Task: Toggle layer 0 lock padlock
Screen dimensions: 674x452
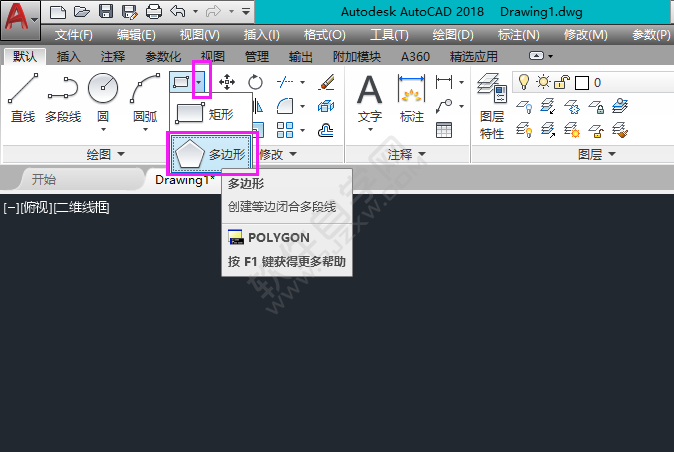Action: (x=562, y=82)
